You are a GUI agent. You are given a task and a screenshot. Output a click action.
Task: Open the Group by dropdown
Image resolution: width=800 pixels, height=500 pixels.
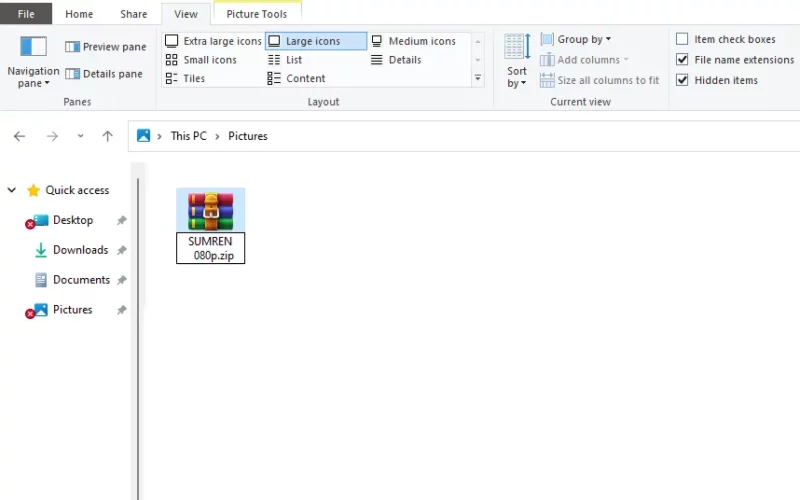(x=576, y=39)
